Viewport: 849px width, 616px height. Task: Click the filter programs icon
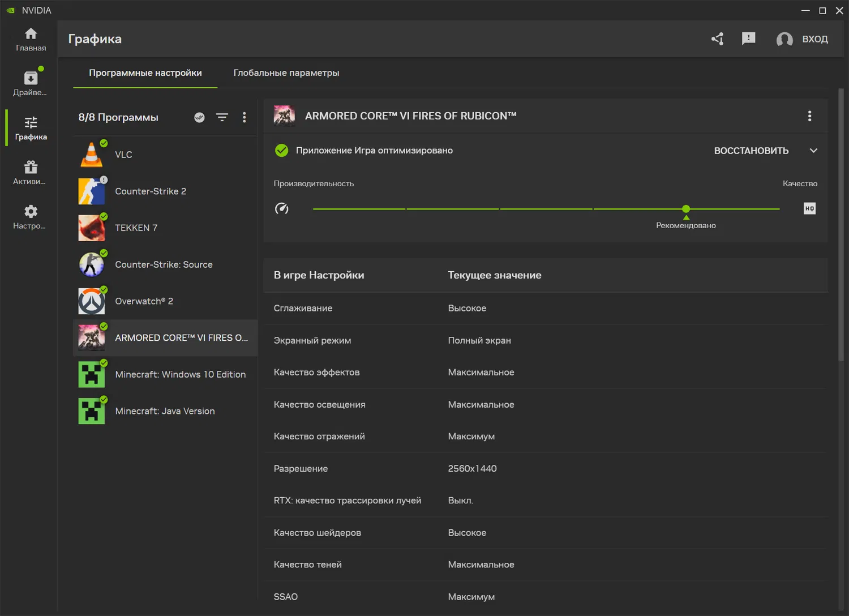coord(222,117)
